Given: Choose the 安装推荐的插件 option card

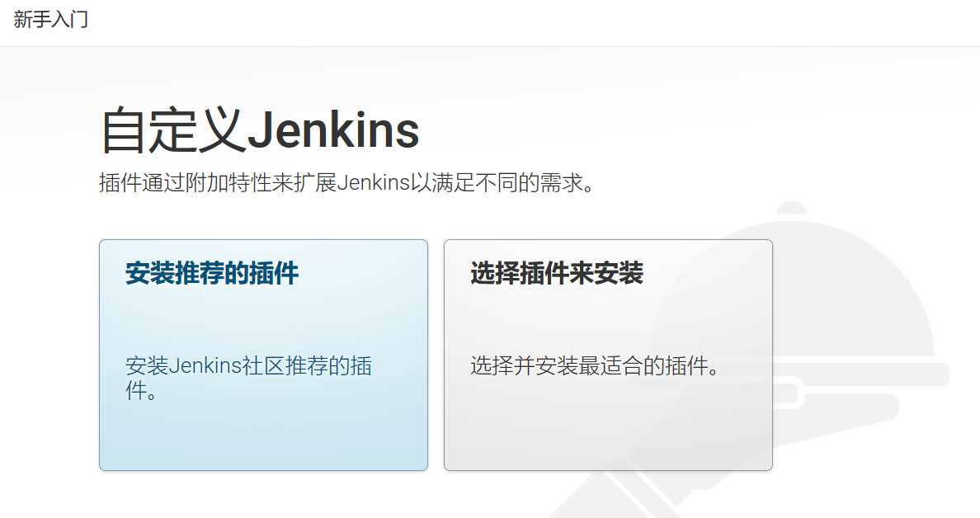Looking at the screenshot, I should 263,355.
